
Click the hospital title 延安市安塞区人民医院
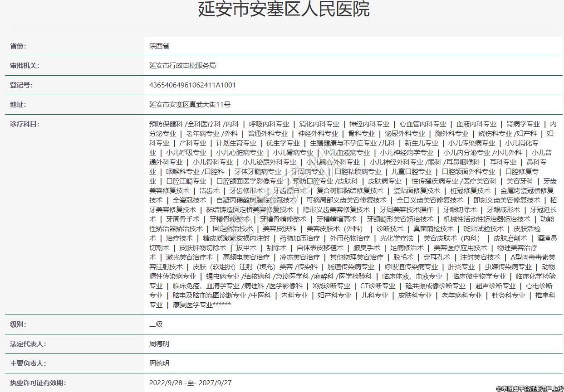pyautogui.click(x=284, y=10)
